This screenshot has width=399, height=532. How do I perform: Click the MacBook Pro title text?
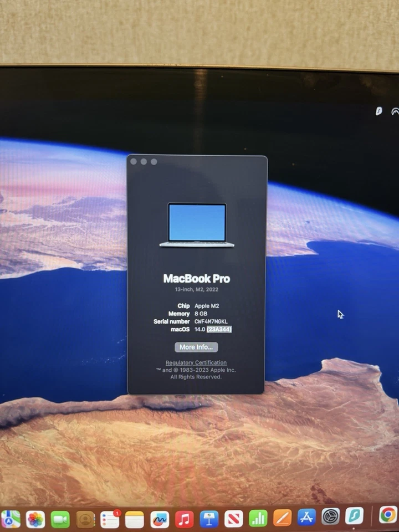[x=197, y=279]
